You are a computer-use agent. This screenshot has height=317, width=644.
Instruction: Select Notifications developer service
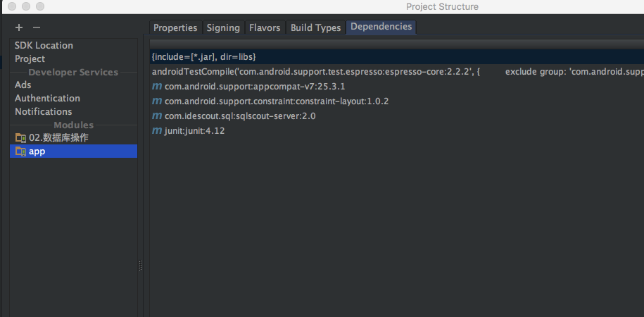(43, 111)
